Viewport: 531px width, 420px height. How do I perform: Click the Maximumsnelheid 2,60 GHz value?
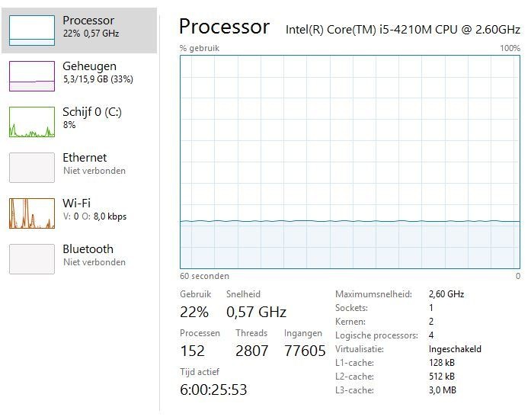[446, 294]
